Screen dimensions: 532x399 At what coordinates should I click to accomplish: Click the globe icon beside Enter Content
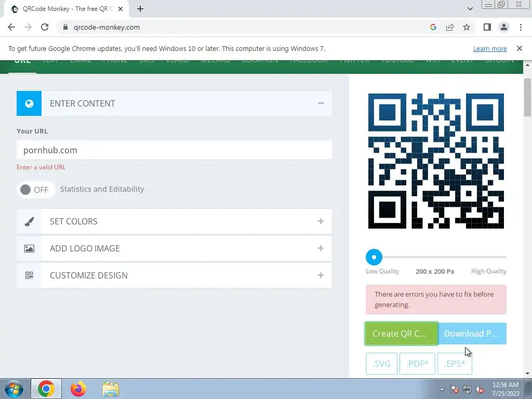point(29,103)
